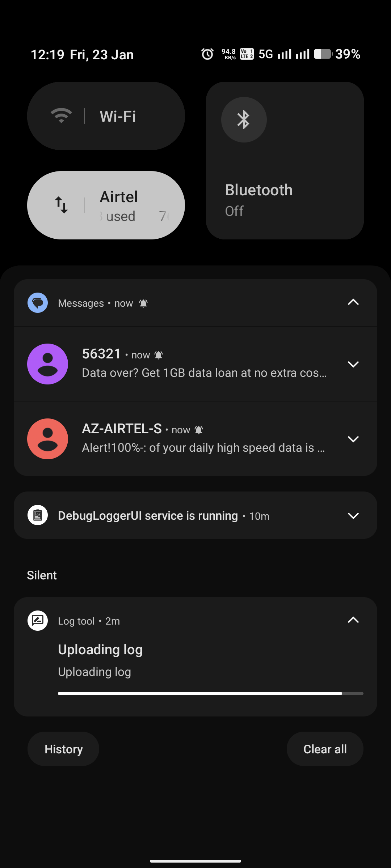
Task: Tap the red AZ-AIRTEL-S contact avatar
Action: [48, 439]
